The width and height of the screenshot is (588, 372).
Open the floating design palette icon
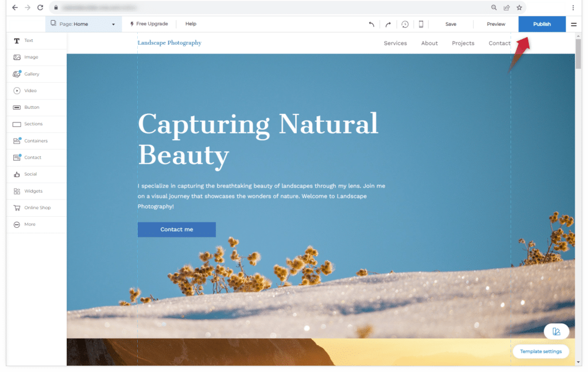[556, 332]
